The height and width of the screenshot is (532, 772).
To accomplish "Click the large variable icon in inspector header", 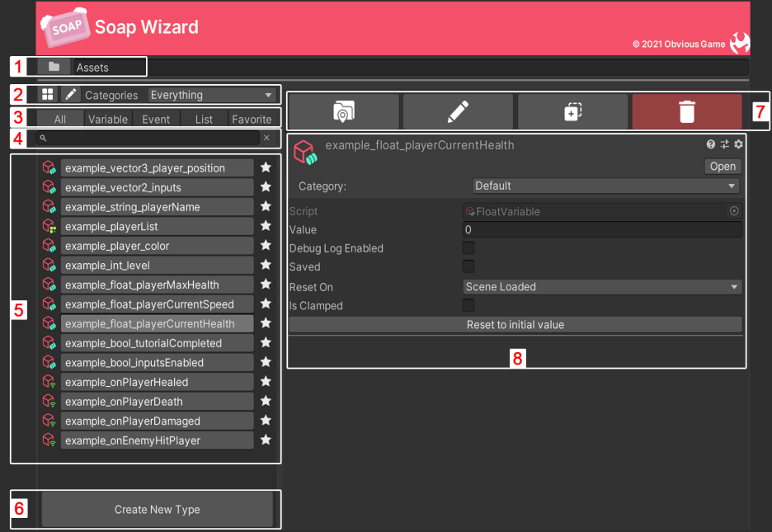I will (305, 152).
